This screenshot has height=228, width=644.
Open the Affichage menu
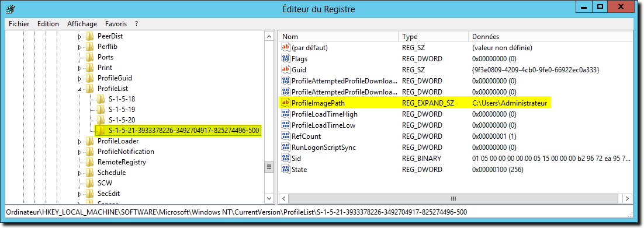click(x=82, y=24)
